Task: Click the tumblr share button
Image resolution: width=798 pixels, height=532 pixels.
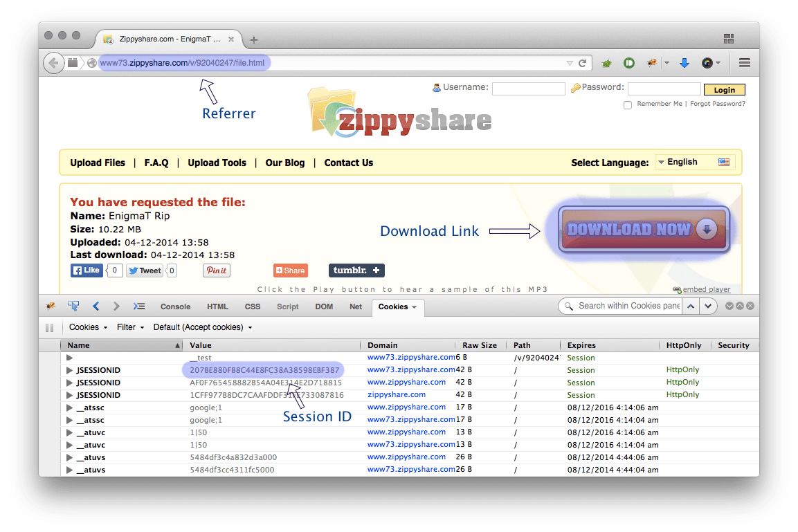Action: (x=356, y=270)
